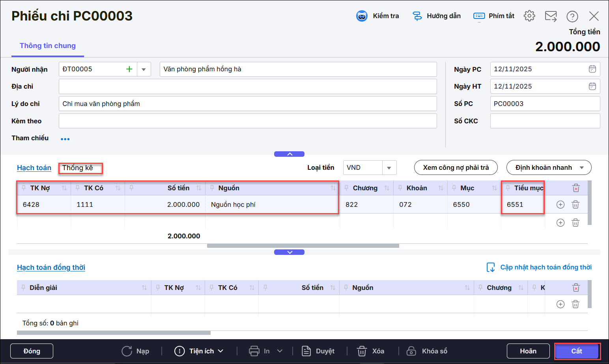
Task: Click the horizontal scrollbar under accounting table
Action: click(x=303, y=246)
